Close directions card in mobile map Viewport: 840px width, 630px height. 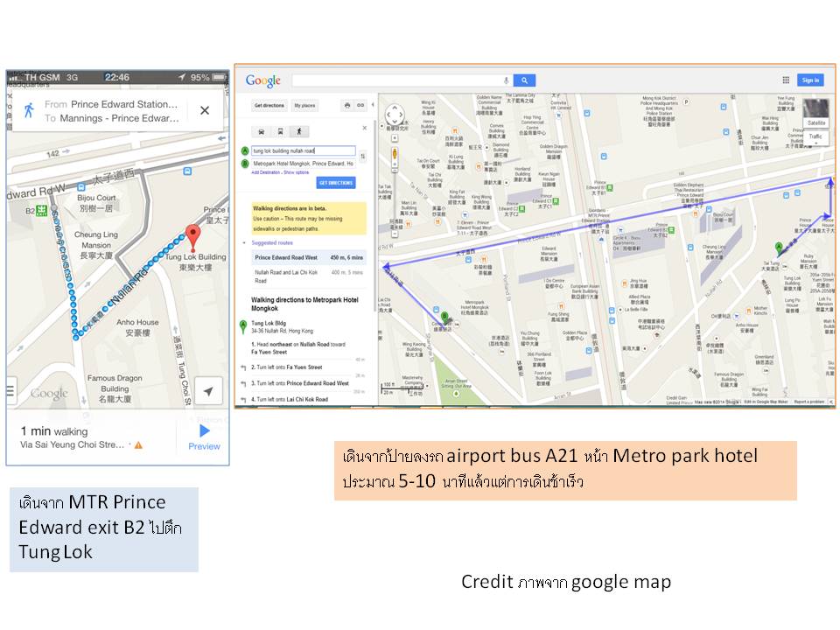(205, 110)
